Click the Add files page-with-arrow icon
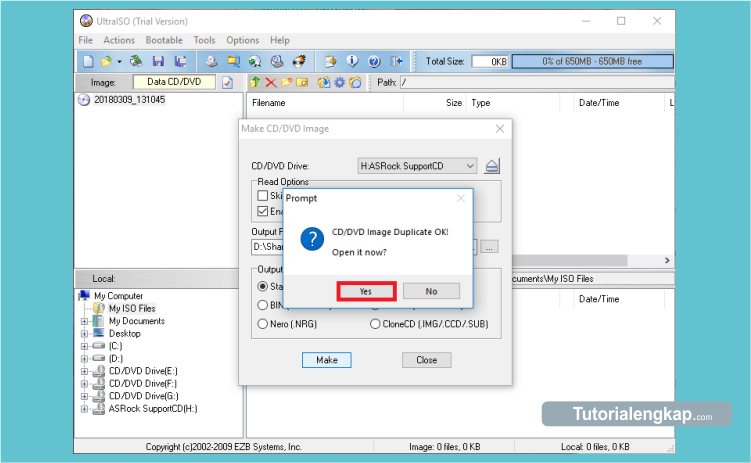This screenshot has width=751, height=463. pos(330,61)
